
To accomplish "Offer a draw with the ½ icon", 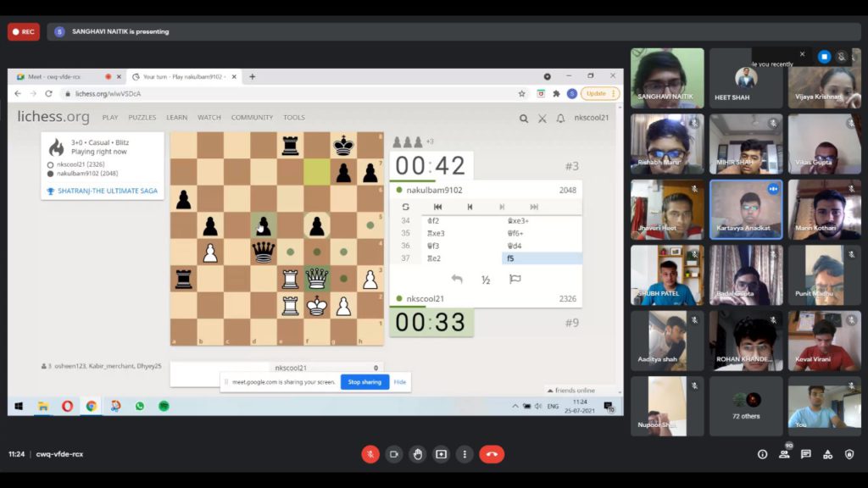I will click(x=486, y=280).
